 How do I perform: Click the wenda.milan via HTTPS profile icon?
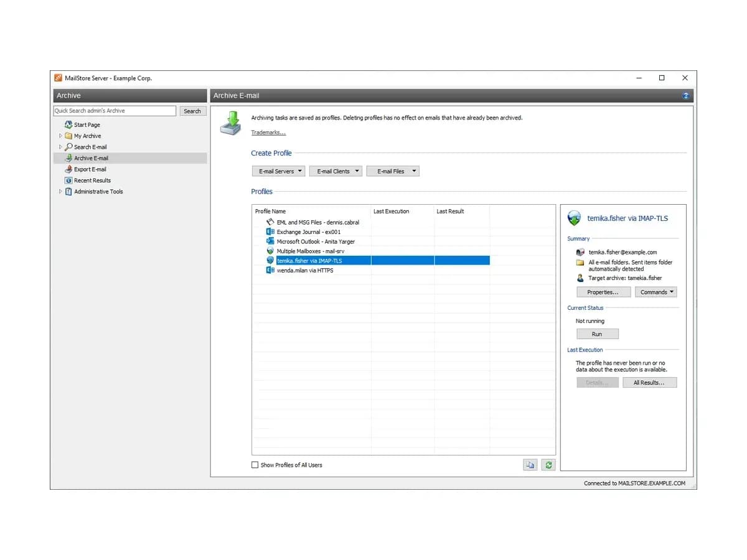point(270,270)
